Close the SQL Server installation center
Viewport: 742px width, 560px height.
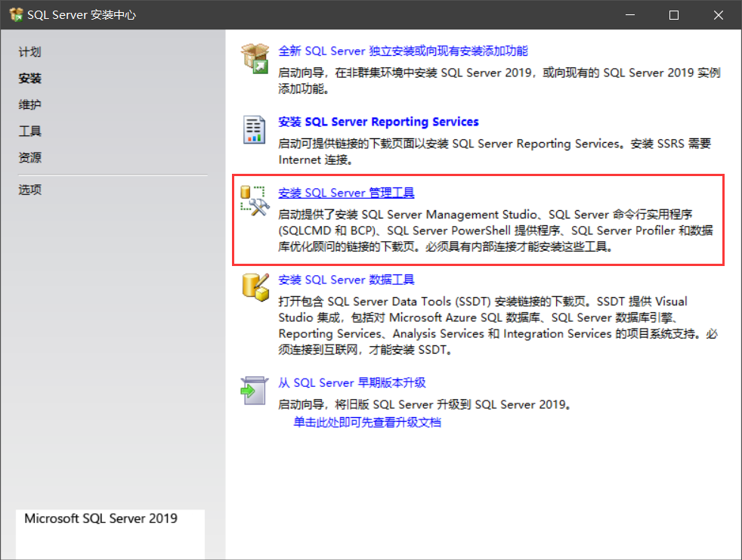[719, 14]
